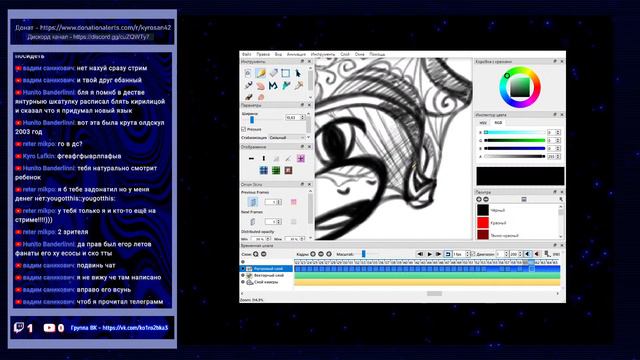Open the stabilization dropdown

pyautogui.click(x=287, y=138)
